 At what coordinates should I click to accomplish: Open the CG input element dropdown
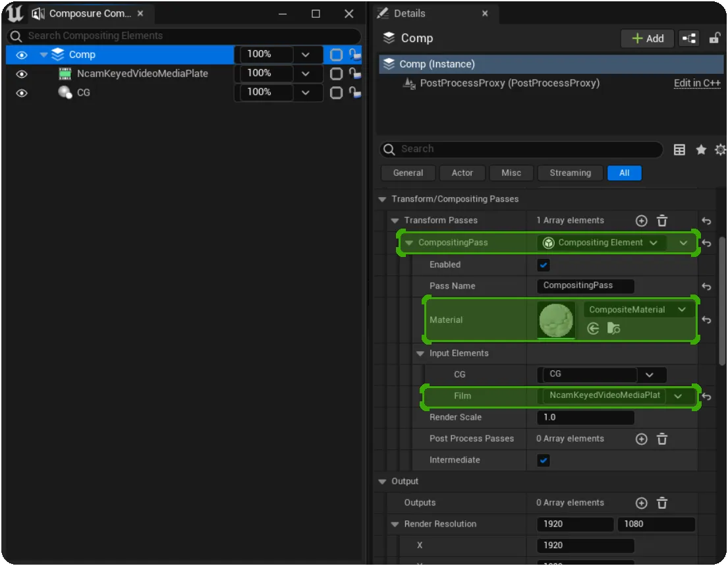pyautogui.click(x=650, y=375)
